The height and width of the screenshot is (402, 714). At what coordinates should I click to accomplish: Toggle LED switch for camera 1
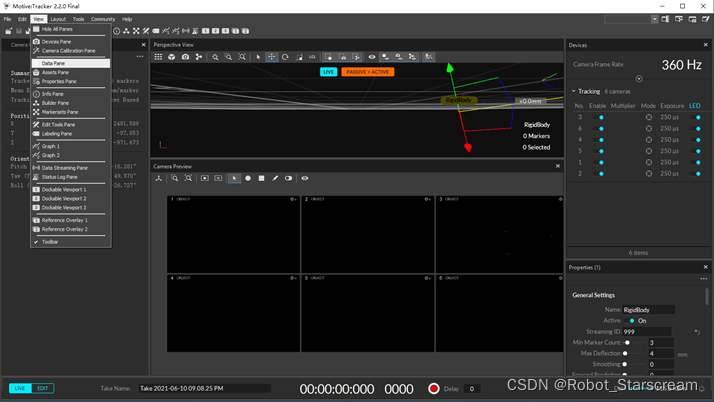695,163
